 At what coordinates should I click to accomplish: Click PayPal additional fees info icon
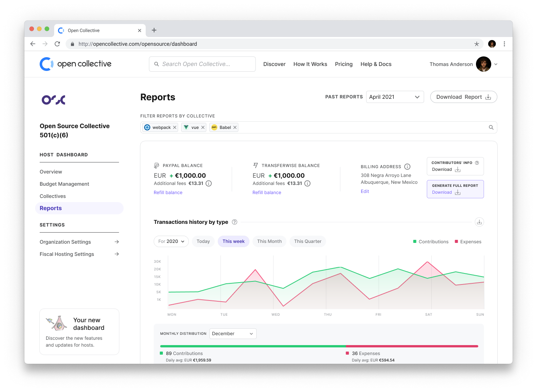click(209, 183)
